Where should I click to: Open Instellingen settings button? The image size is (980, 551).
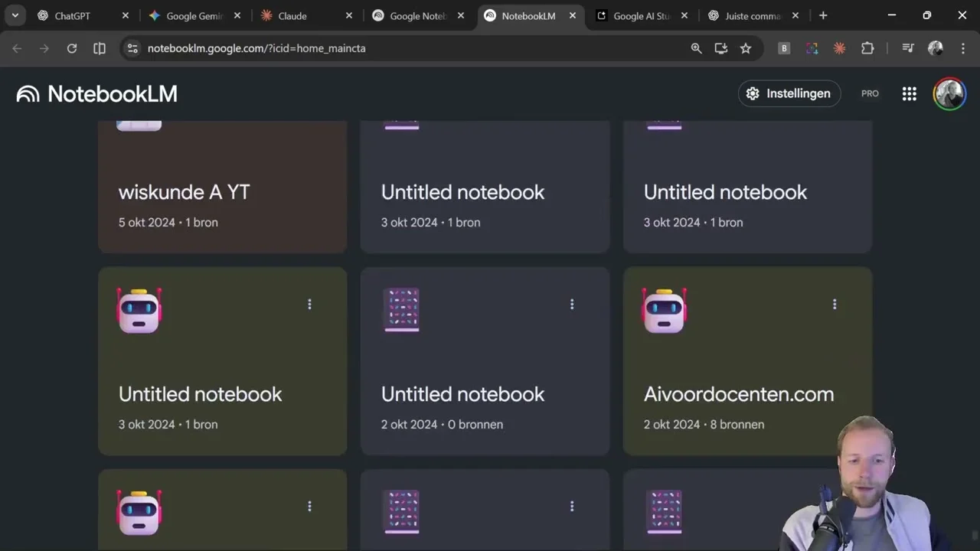(x=789, y=93)
